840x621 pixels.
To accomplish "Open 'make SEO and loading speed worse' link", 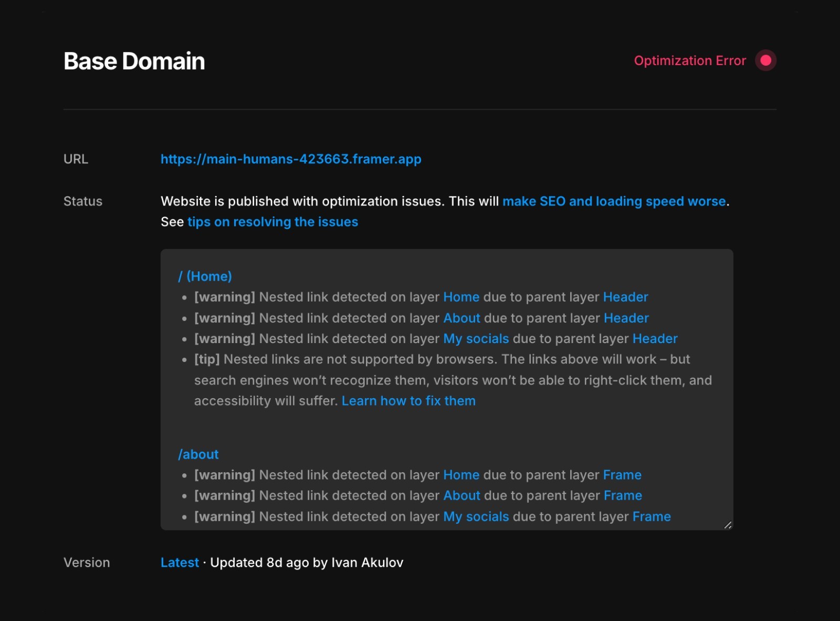I will tap(614, 201).
